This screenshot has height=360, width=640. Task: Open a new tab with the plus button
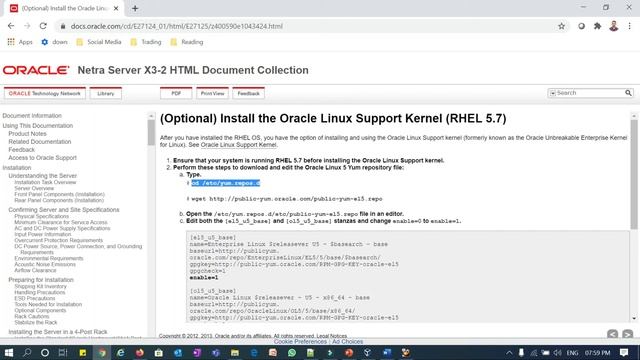(x=135, y=8)
